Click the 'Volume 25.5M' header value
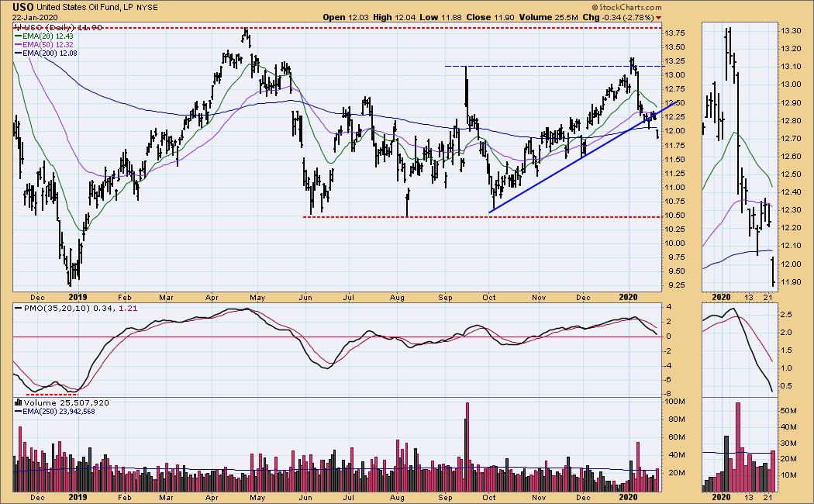The height and width of the screenshot is (504, 814). (x=549, y=17)
